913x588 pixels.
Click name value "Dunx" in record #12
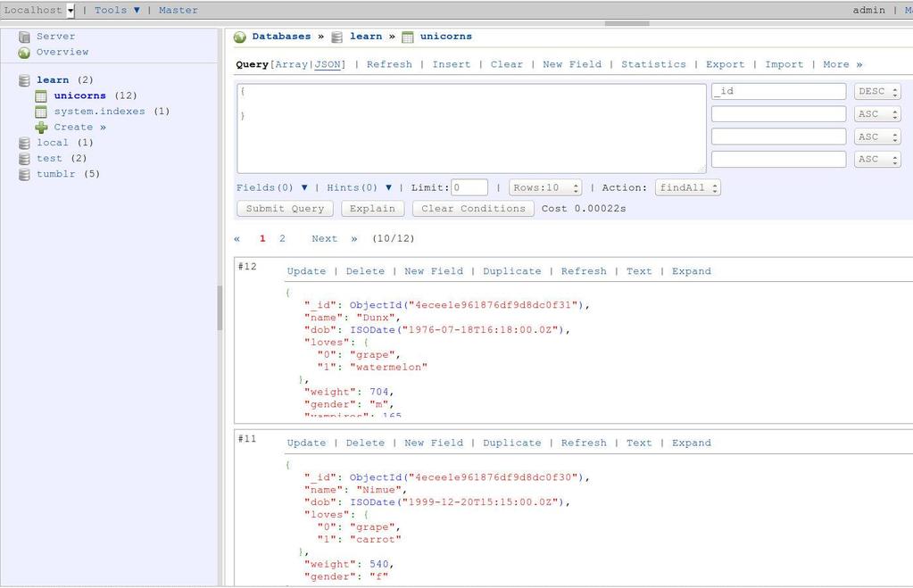(x=375, y=318)
